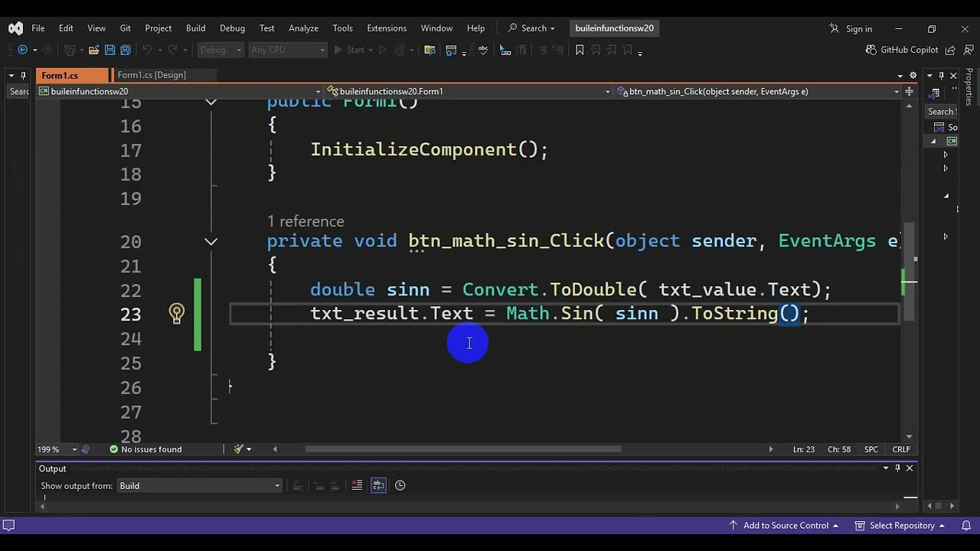Image resolution: width=980 pixels, height=551 pixels.
Task: Open the buileinfunctionsw20 project scope dropdown
Action: coord(179,91)
